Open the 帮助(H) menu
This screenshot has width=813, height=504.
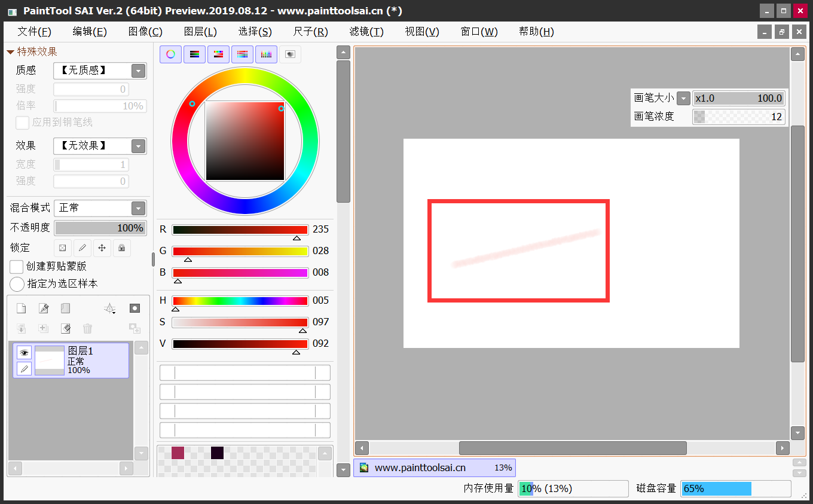point(536,32)
